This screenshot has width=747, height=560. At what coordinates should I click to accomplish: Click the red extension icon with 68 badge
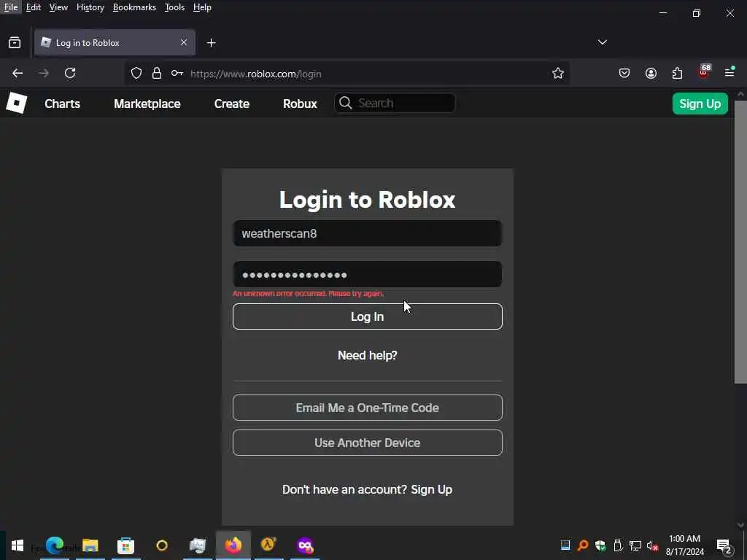(704, 72)
